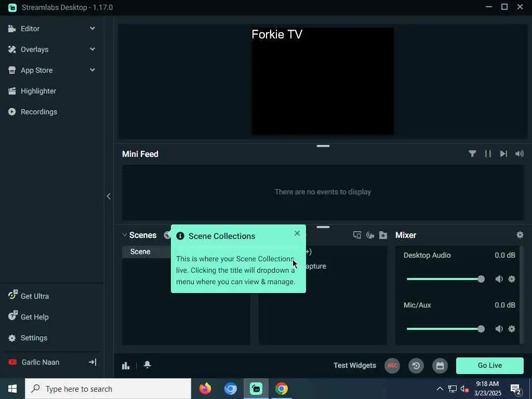Click the network tray icon
532x399 pixels.
(453, 389)
